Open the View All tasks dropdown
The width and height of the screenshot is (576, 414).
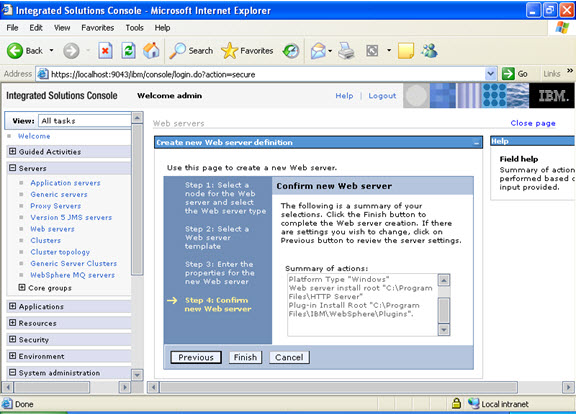84,120
